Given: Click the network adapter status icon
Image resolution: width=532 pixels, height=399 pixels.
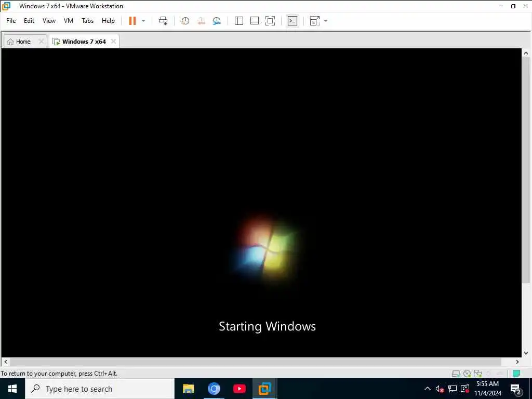Looking at the screenshot, I should (478, 374).
